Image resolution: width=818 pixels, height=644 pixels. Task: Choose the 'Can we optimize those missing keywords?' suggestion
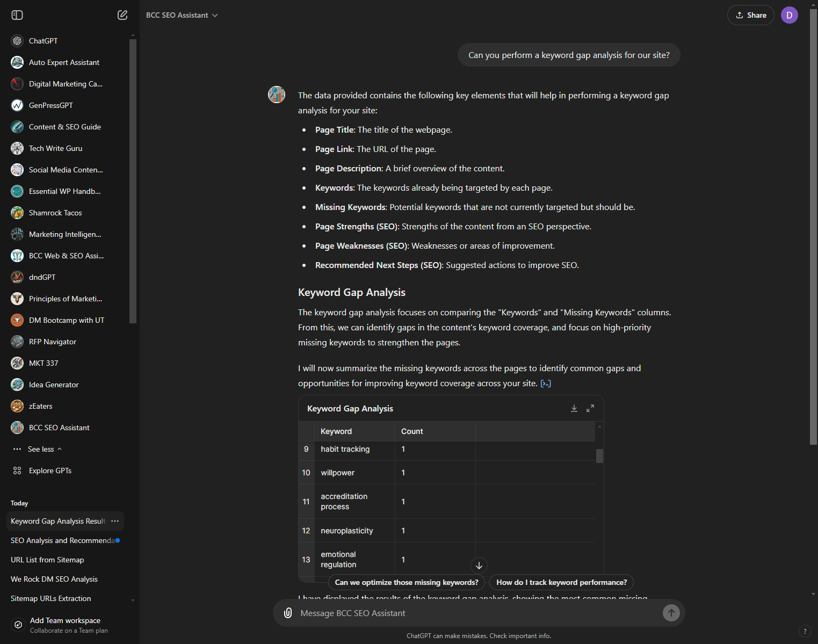pyautogui.click(x=407, y=582)
